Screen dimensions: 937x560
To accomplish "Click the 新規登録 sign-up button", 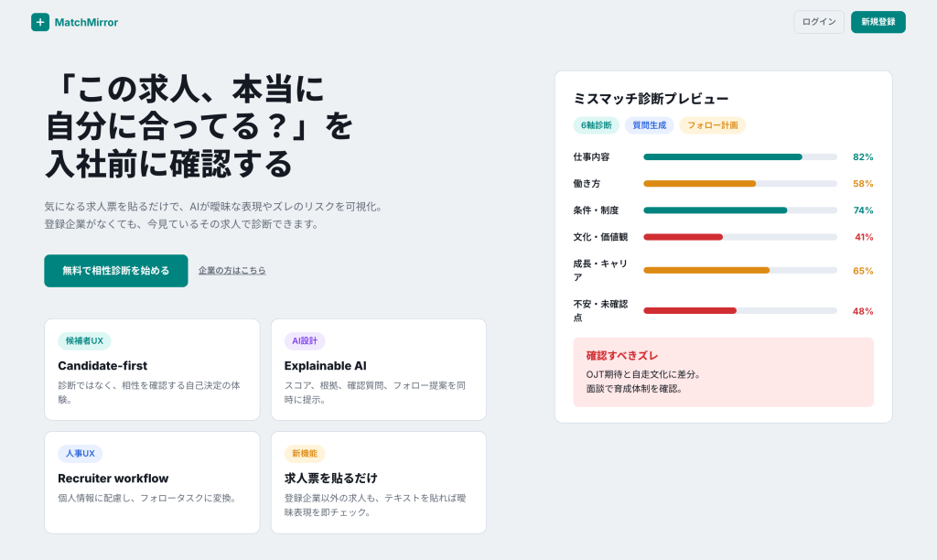I will pyautogui.click(x=878, y=22).
